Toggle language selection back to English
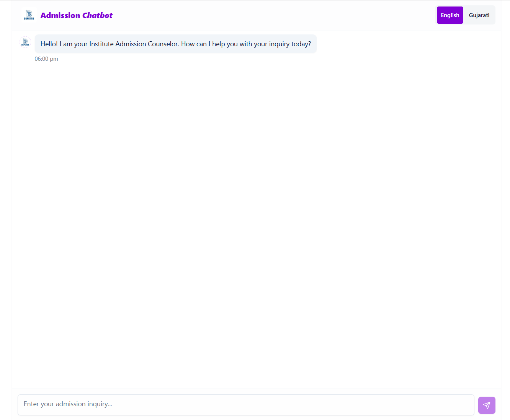Viewport: 510px width, 420px height. pyautogui.click(x=450, y=15)
